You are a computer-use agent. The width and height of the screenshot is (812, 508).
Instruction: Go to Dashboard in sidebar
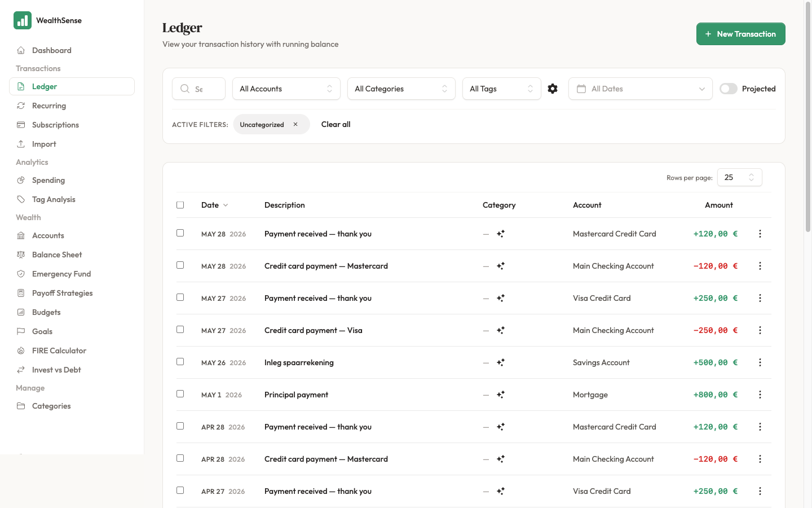pyautogui.click(x=72, y=50)
